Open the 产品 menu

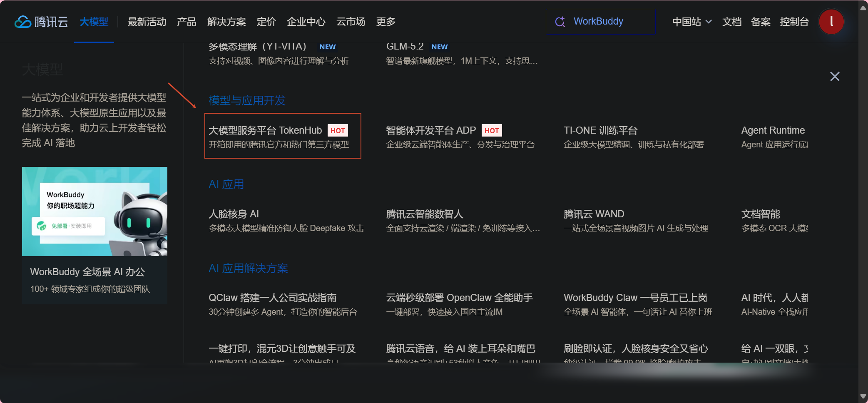[x=187, y=22]
